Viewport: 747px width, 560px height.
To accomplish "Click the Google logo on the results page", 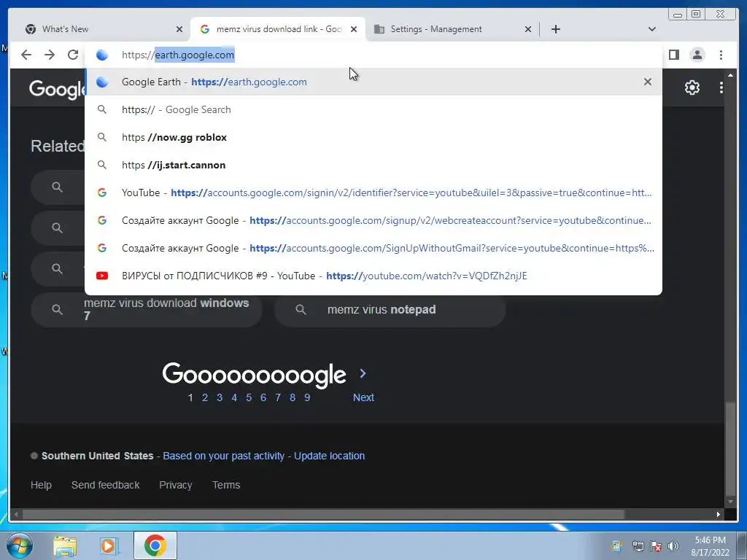I will (x=57, y=90).
